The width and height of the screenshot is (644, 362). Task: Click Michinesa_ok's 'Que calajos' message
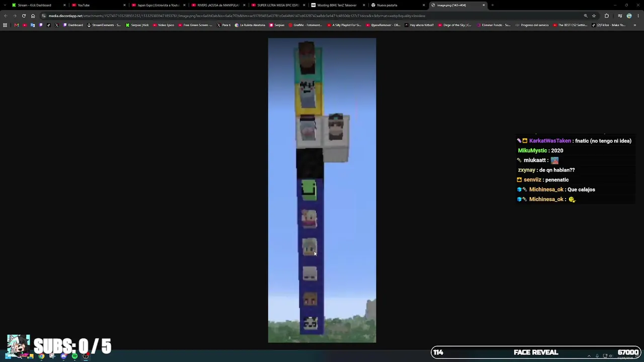[x=581, y=190]
